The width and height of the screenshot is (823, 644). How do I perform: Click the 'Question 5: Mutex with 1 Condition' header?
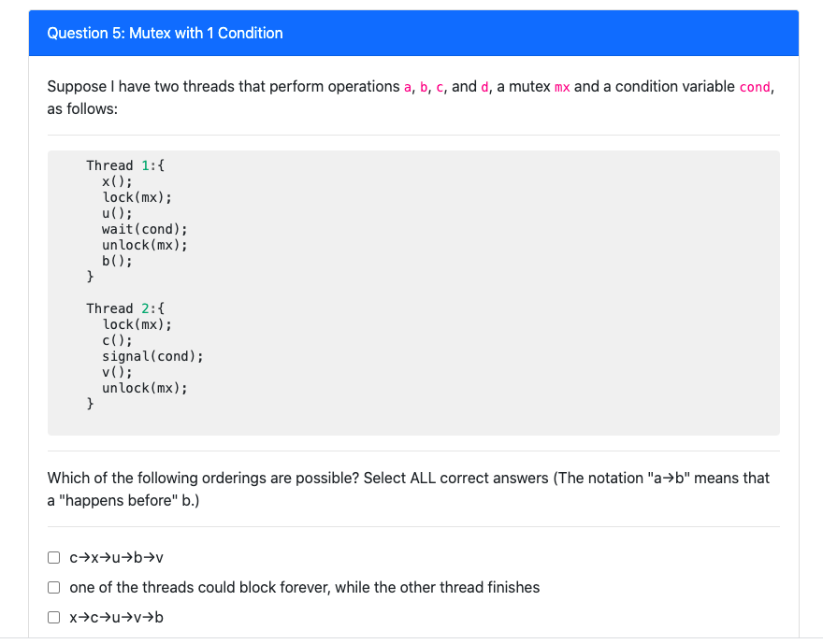413,33
